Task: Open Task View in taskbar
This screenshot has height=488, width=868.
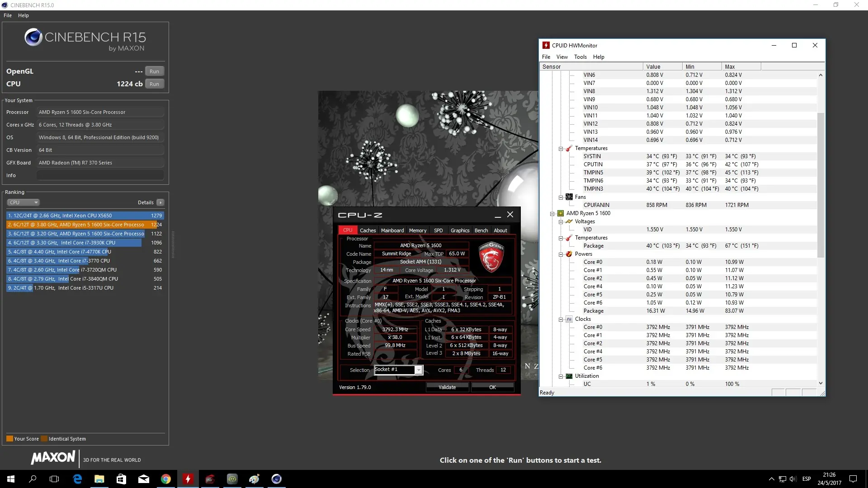Action: point(54,479)
